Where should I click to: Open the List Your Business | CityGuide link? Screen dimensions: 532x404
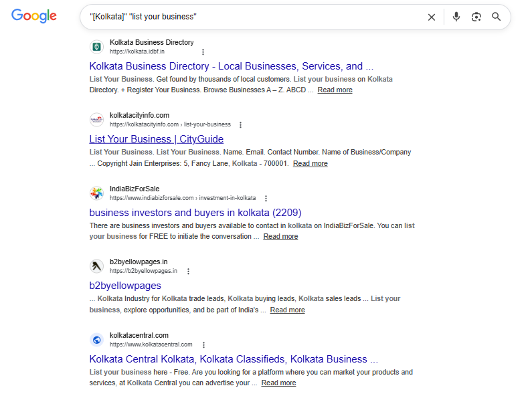click(157, 139)
